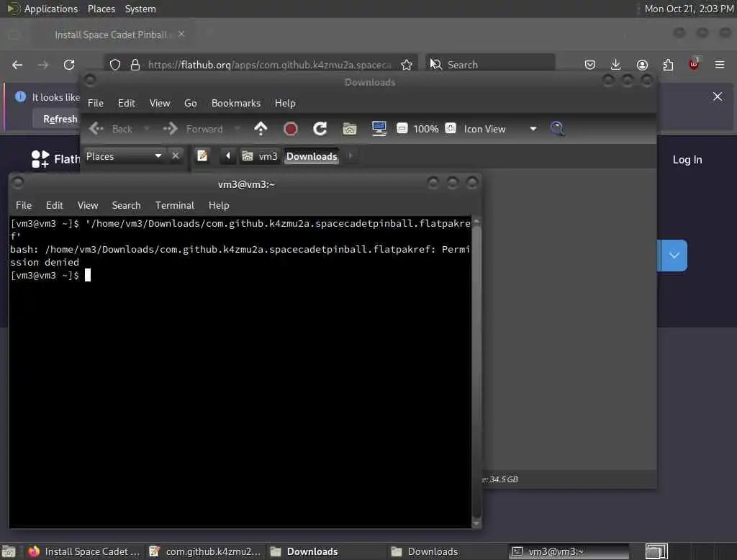
Task: Click the red Stop loading icon
Action: coord(291,129)
